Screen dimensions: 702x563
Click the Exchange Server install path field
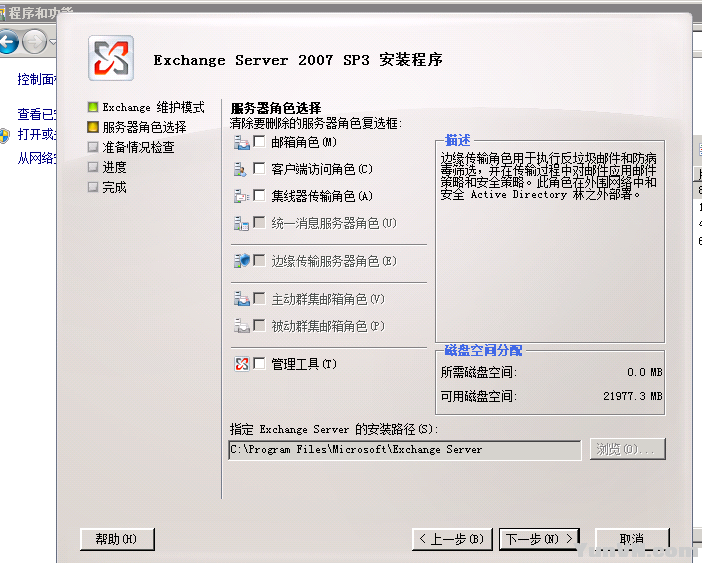click(x=405, y=449)
